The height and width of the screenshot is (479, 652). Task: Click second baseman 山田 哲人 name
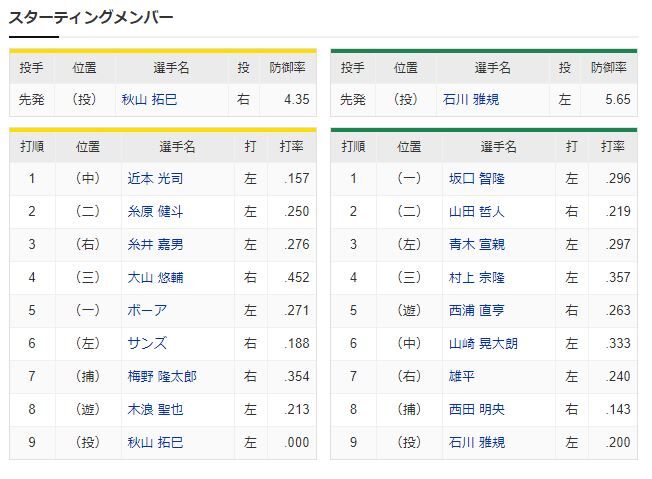coord(477,211)
